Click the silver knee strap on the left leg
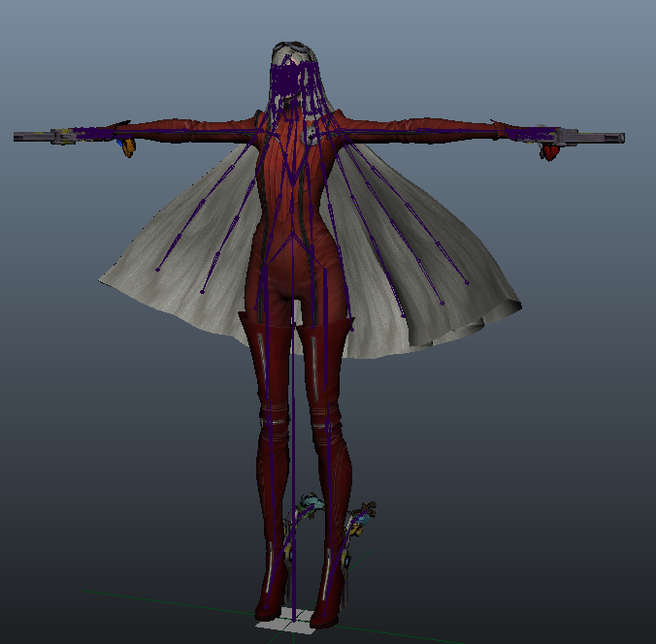This screenshot has height=644, width=656. (273, 420)
